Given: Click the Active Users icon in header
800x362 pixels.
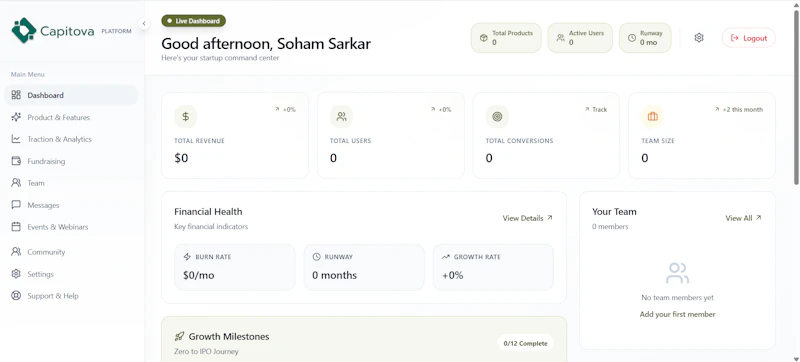Looking at the screenshot, I should [561, 38].
